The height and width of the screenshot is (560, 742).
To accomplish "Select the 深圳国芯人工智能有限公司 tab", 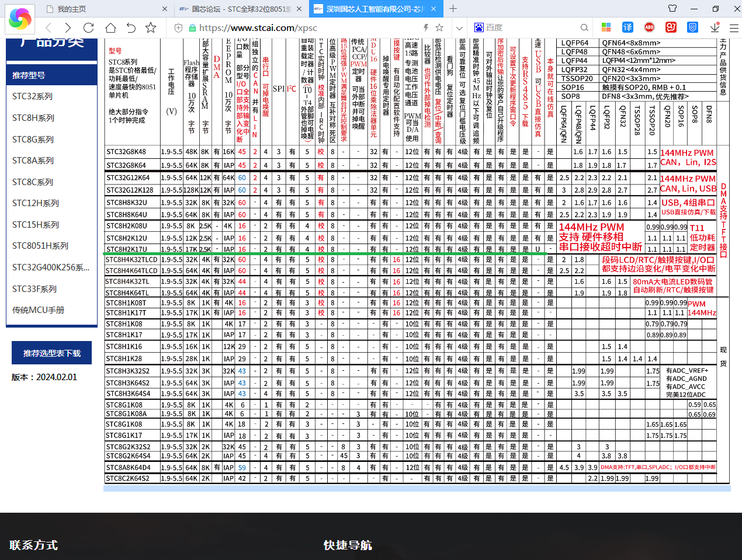I will click(375, 9).
